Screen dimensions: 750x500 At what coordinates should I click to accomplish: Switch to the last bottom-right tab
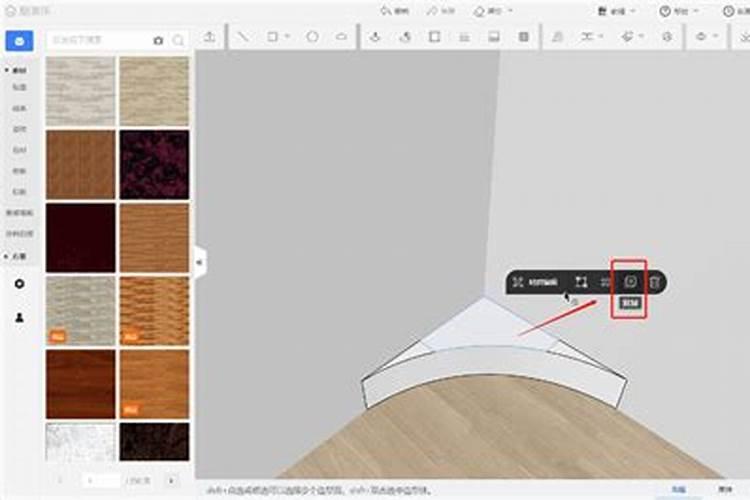coord(725,489)
